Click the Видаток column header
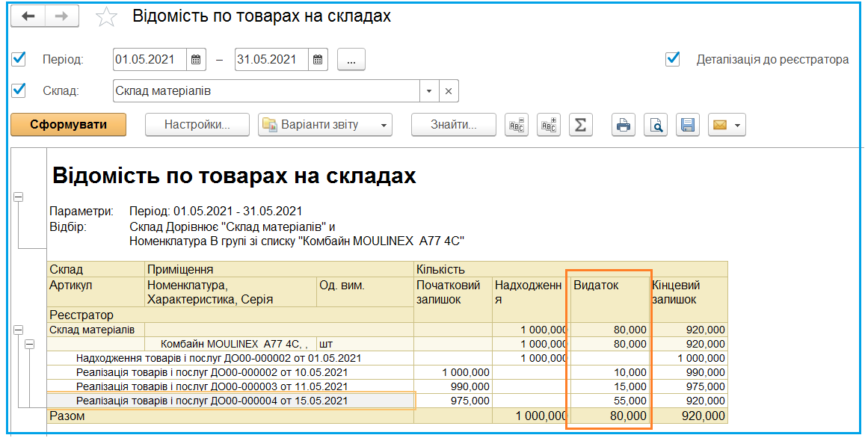 pos(609,300)
